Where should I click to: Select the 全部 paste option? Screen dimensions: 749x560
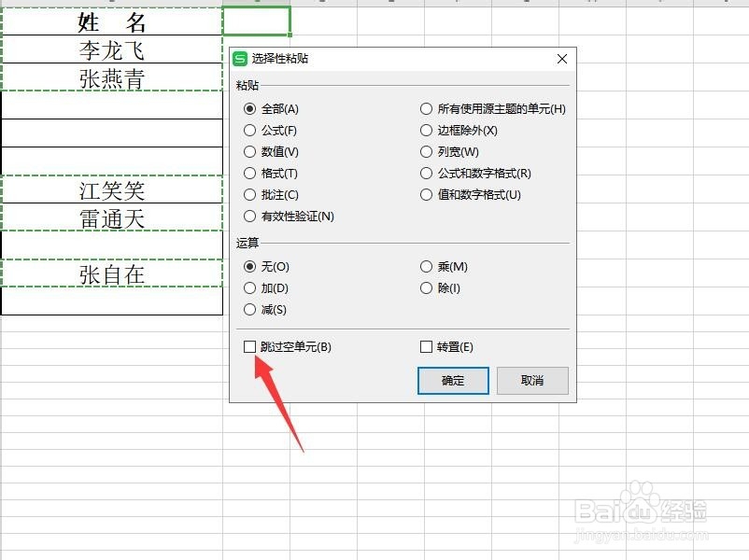[249, 109]
